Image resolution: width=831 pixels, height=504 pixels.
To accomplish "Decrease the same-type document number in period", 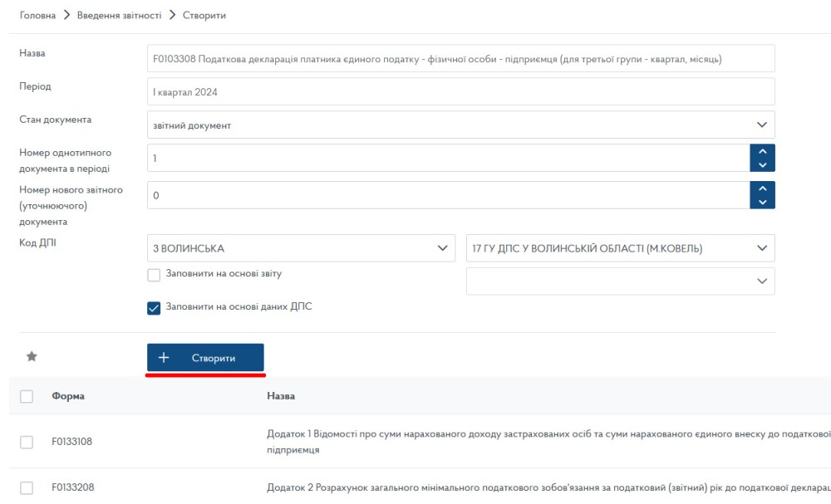I will pyautogui.click(x=762, y=164).
